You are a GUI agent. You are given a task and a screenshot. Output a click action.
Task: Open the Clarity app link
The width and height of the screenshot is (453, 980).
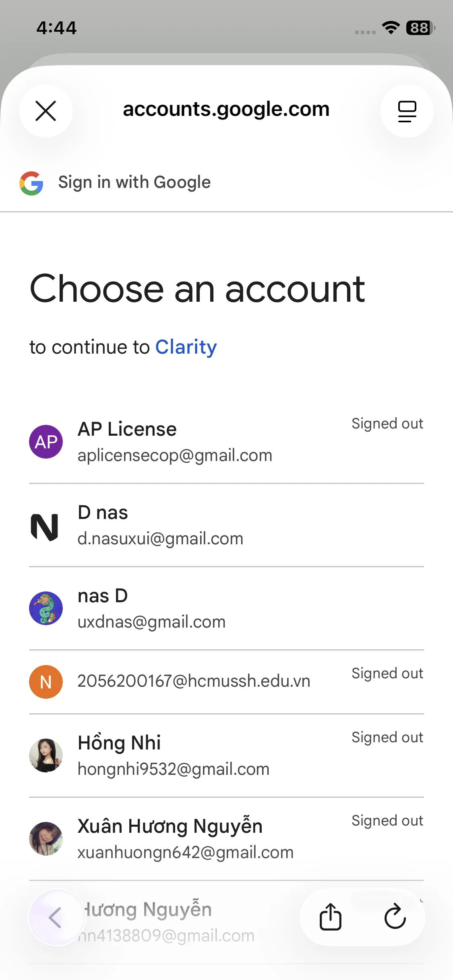coord(186,347)
